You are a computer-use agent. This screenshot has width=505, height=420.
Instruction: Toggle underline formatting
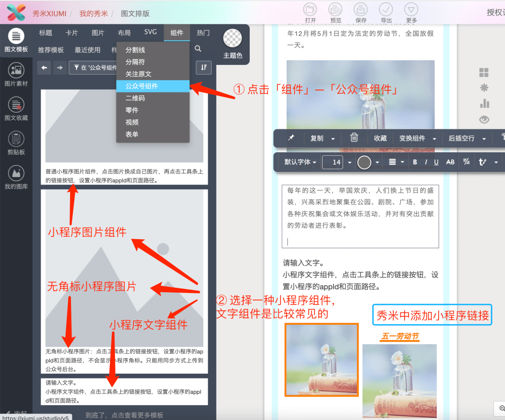coord(436,162)
